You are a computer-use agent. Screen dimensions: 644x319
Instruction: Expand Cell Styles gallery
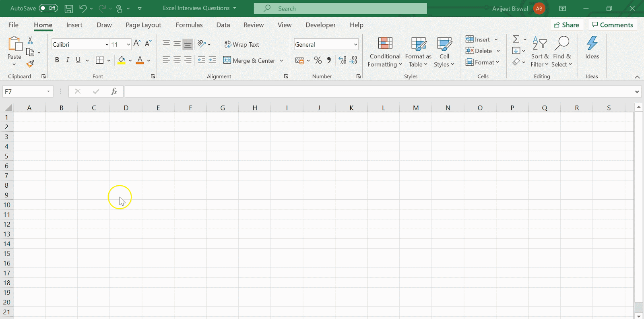tap(444, 52)
